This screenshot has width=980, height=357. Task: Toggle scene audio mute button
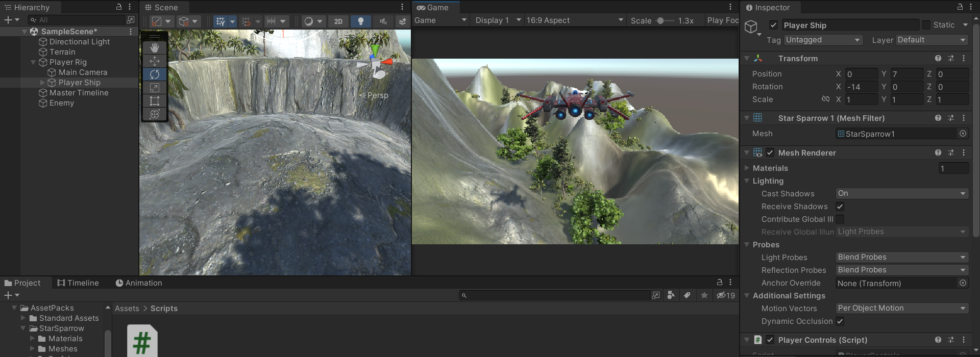pos(383,21)
